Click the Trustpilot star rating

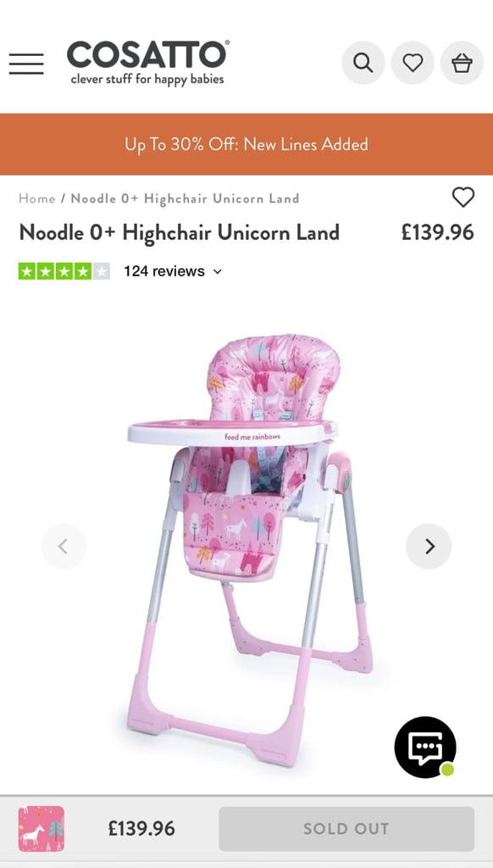click(x=64, y=271)
